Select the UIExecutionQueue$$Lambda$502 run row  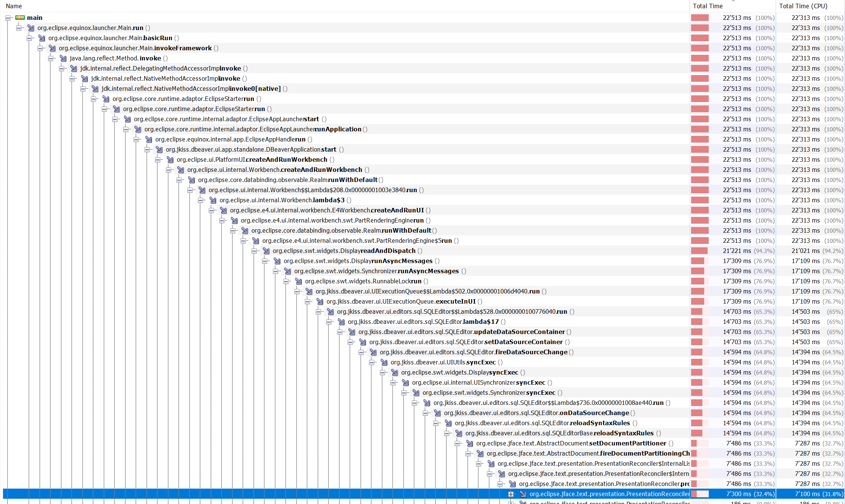pyautogui.click(x=423, y=291)
